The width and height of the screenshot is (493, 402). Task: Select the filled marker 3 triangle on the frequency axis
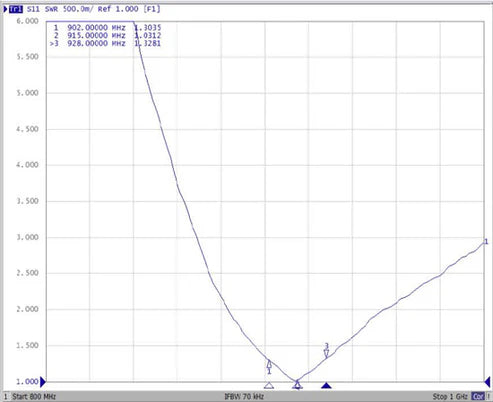tap(326, 385)
